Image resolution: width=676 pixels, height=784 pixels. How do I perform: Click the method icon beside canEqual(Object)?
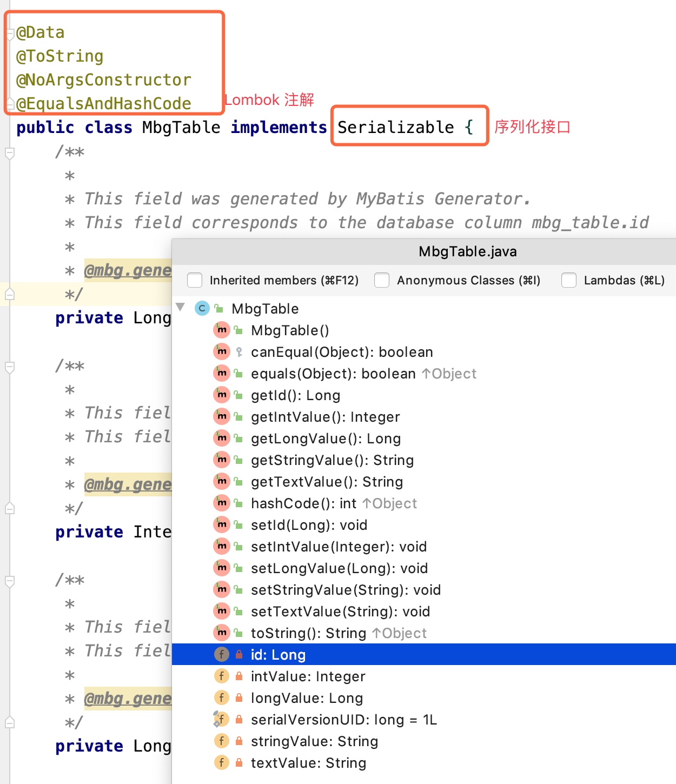(x=222, y=351)
